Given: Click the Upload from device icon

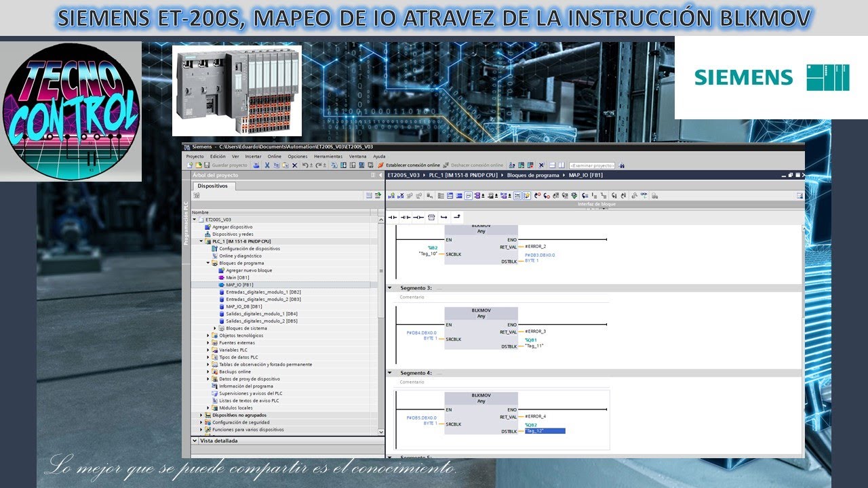Looking at the screenshot, I should [x=353, y=165].
